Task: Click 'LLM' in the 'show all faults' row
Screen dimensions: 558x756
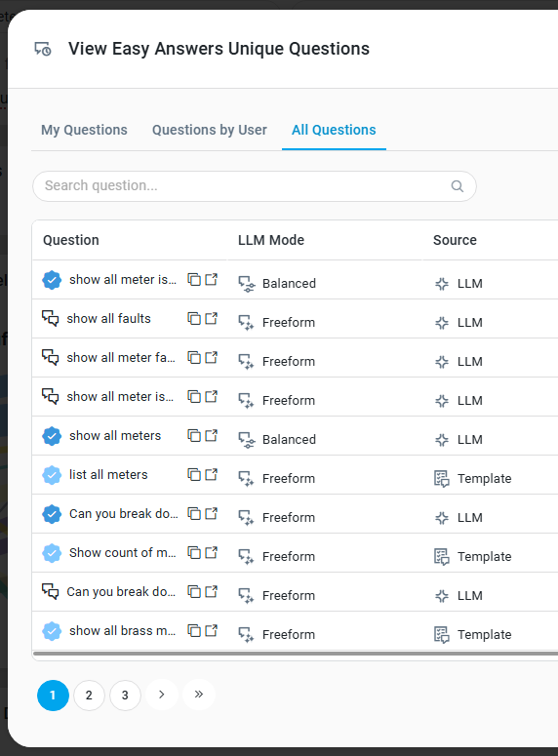Action: coord(470,323)
